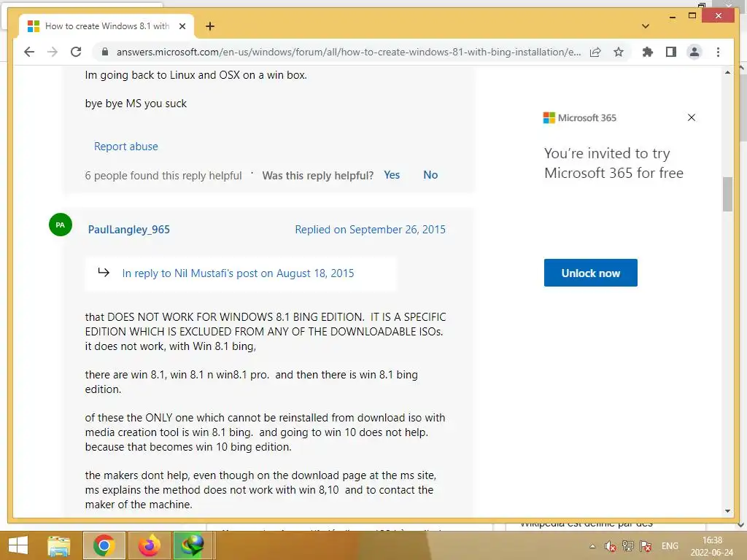Switch to Chrome in the taskbar
The image size is (747, 560).
tap(104, 545)
